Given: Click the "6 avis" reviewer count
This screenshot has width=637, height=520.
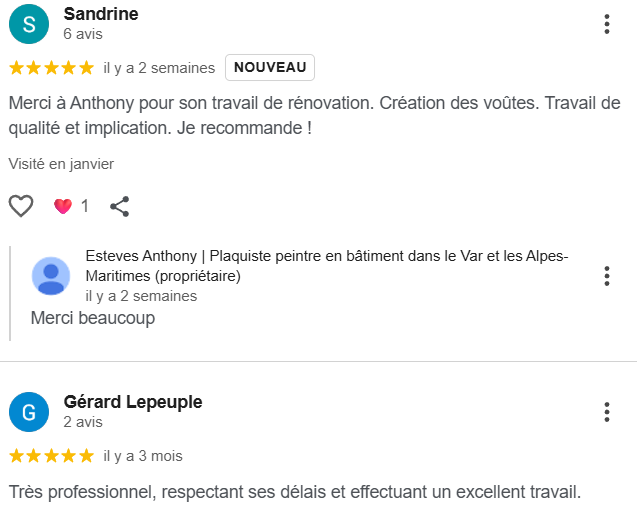Looking at the screenshot, I should pyautogui.click(x=83, y=33).
